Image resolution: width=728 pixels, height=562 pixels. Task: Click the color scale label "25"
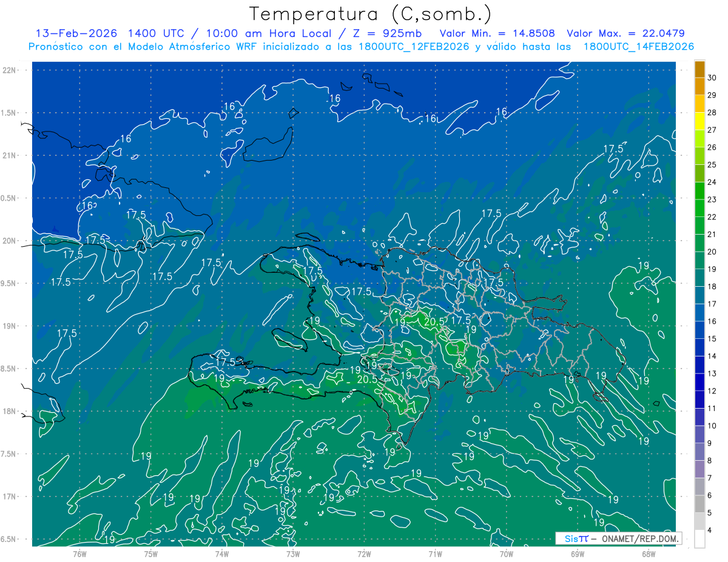pos(712,165)
